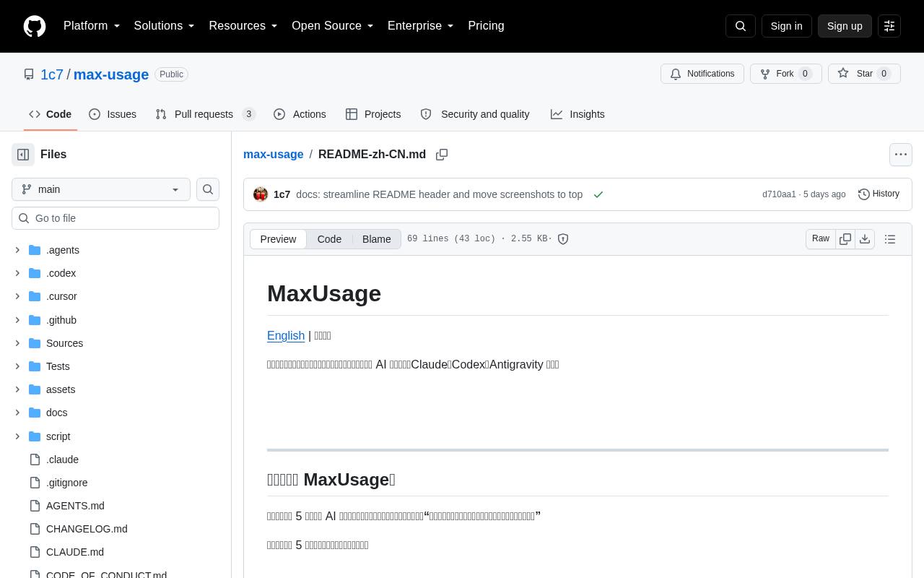The width and height of the screenshot is (924, 578).
Task: Open the Issues tab
Action: 113,114
